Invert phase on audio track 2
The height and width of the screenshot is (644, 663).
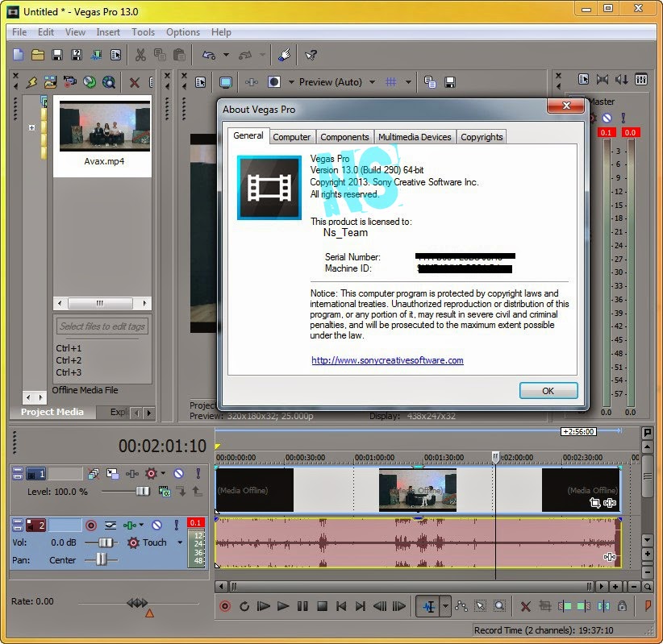click(x=110, y=526)
